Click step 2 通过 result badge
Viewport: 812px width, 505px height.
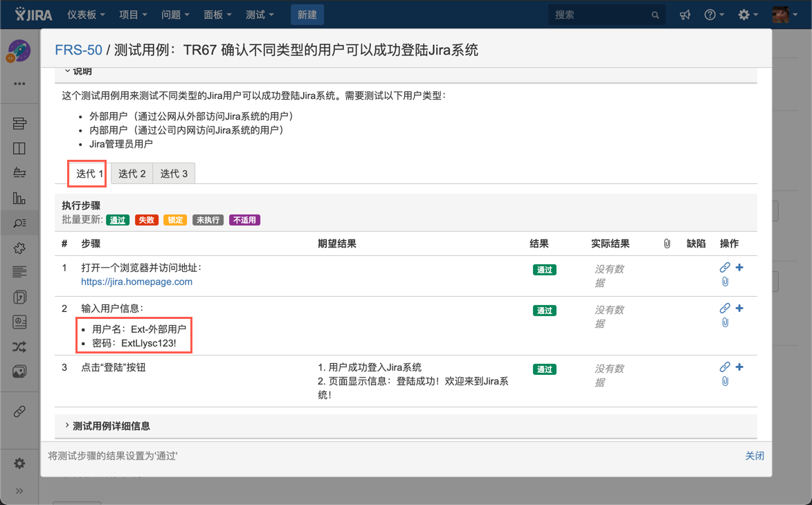coord(544,311)
